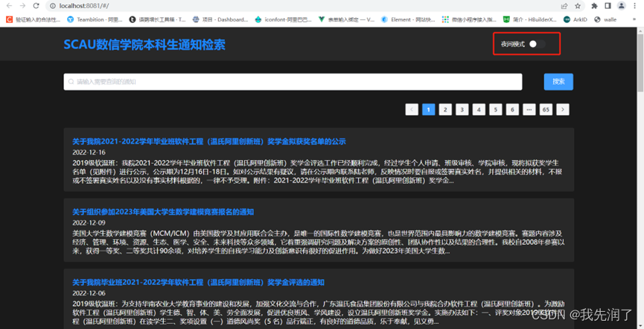Share this page via share icon
Image resolution: width=644 pixels, height=329 pixels.
point(564,6)
